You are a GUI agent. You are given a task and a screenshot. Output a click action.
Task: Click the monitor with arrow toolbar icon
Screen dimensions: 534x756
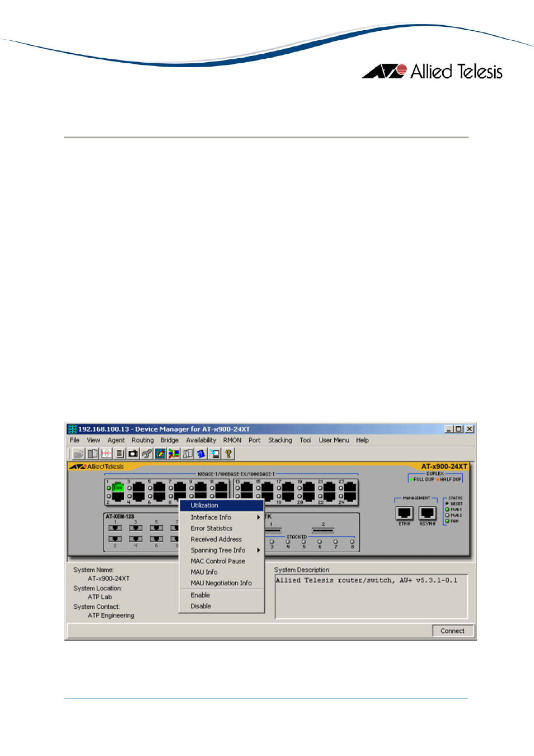click(214, 454)
